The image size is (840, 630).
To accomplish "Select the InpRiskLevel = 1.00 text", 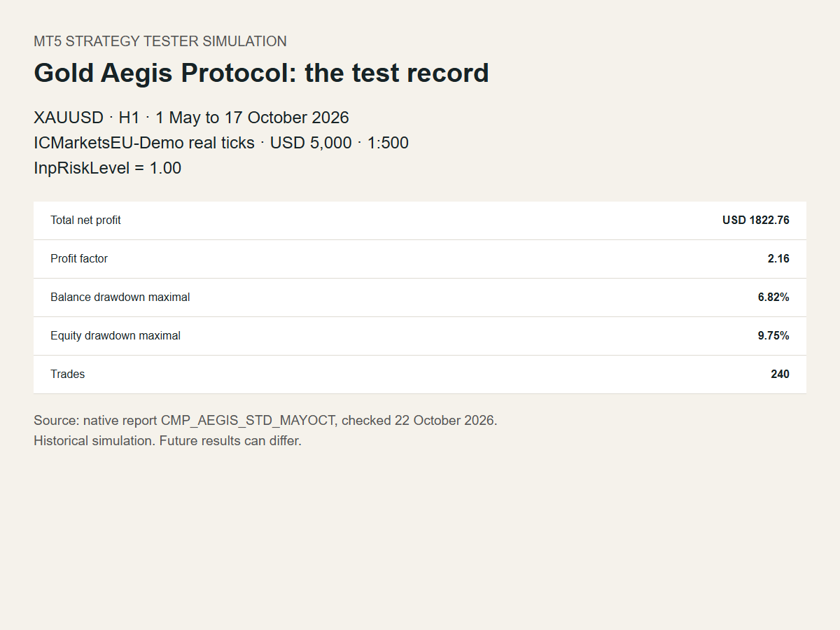I will click(108, 168).
